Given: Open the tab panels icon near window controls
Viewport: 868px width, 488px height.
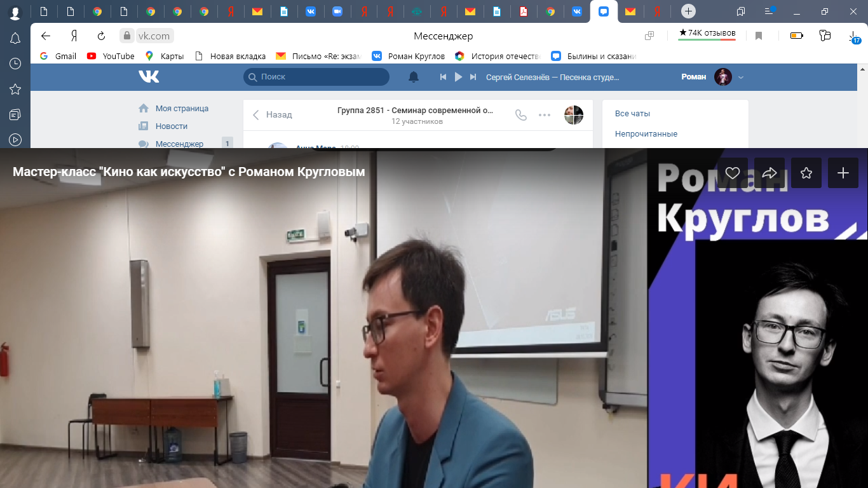Looking at the screenshot, I should click(741, 11).
